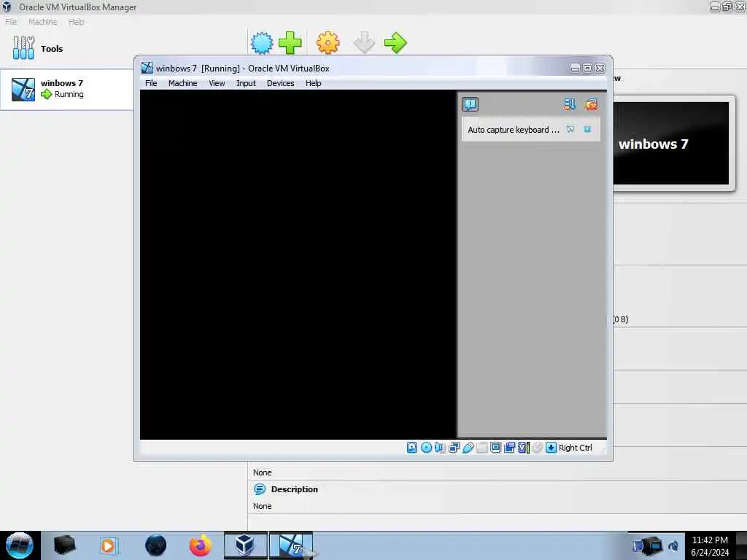Click network indicator icon in VM status bar
747x560 pixels.
(x=454, y=448)
